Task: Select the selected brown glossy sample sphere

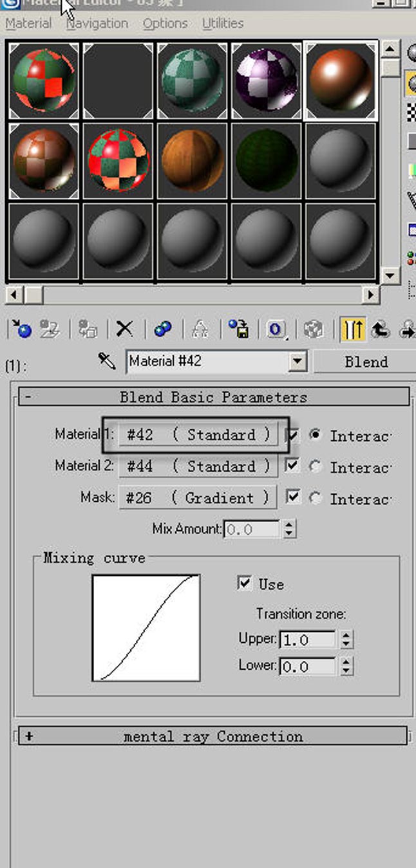Action: pos(340,81)
